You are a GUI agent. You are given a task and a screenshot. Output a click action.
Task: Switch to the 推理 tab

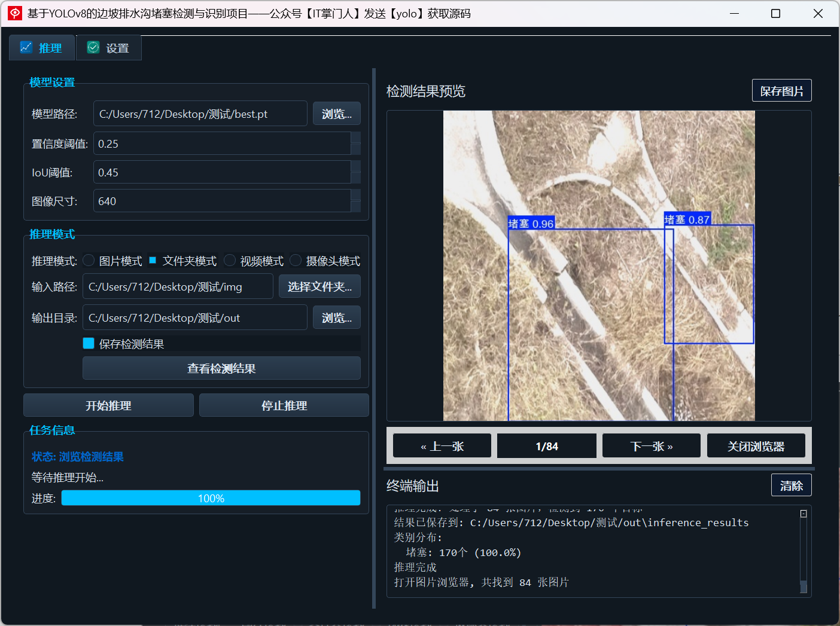click(41, 47)
